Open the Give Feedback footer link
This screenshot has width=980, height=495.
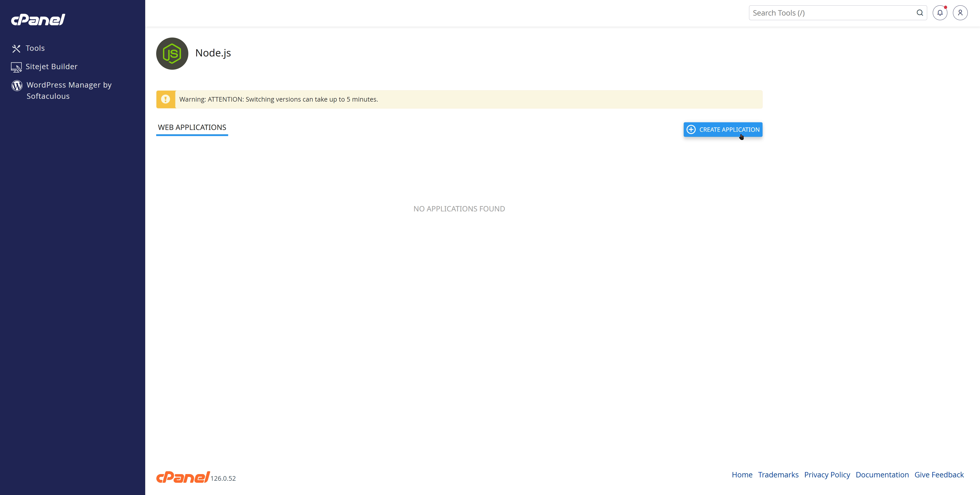(939, 475)
